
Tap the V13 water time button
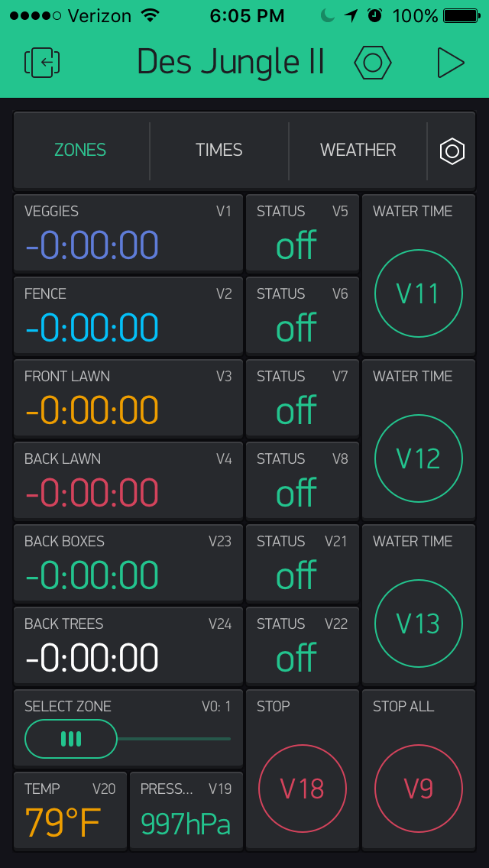click(x=419, y=623)
